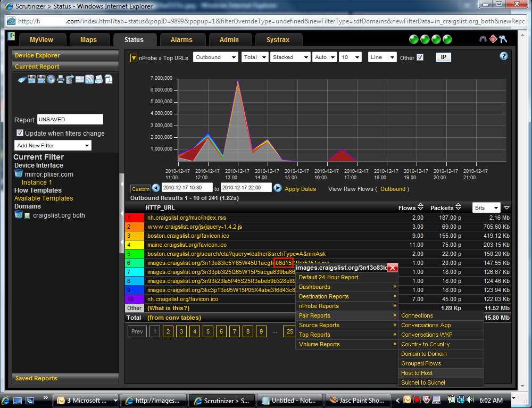Click the blue question mark help icon

pos(504,56)
